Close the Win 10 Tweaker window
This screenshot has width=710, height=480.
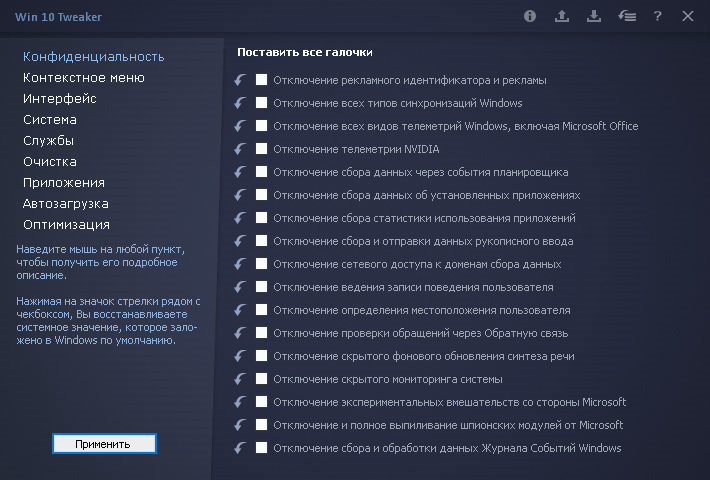coord(687,16)
